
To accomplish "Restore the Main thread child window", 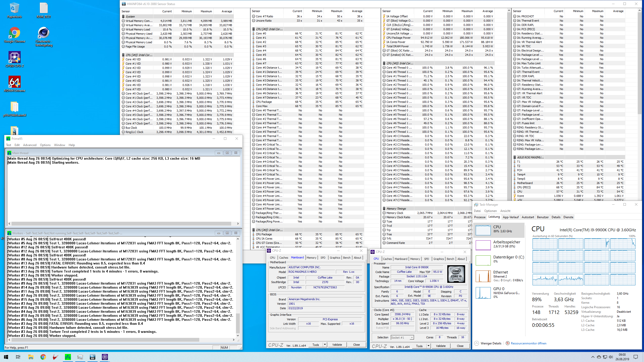I will pos(227,153).
